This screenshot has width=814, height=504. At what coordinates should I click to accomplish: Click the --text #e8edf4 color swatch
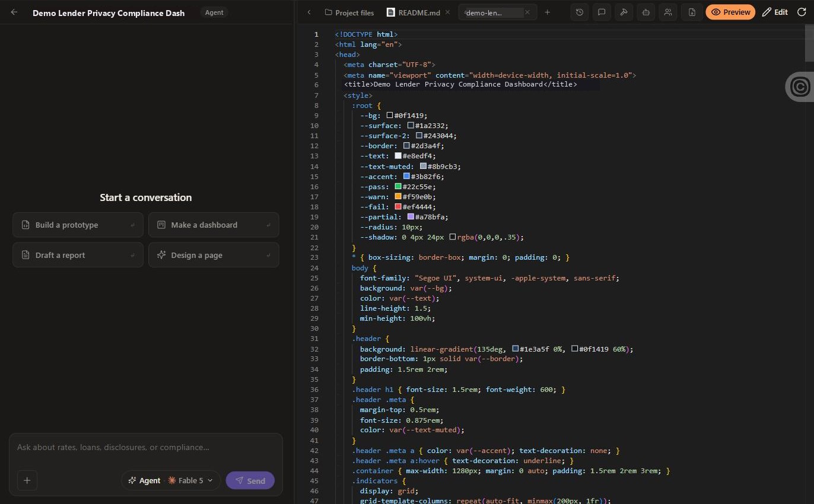click(398, 156)
